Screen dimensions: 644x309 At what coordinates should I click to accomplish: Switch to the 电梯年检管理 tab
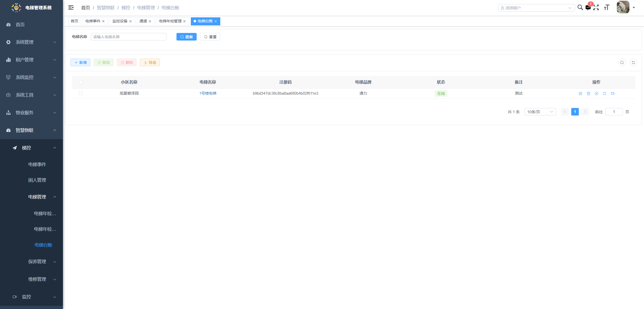click(x=170, y=21)
